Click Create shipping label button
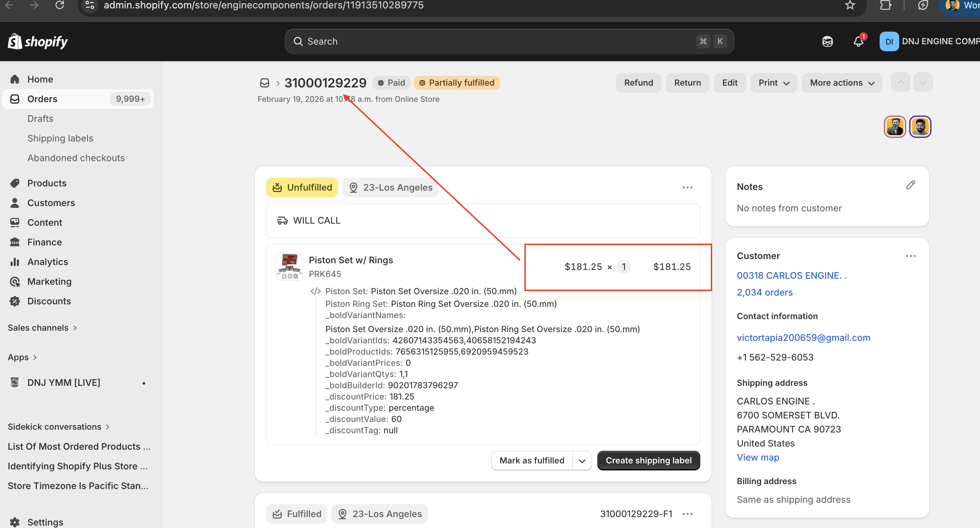Image resolution: width=980 pixels, height=528 pixels. (x=648, y=461)
